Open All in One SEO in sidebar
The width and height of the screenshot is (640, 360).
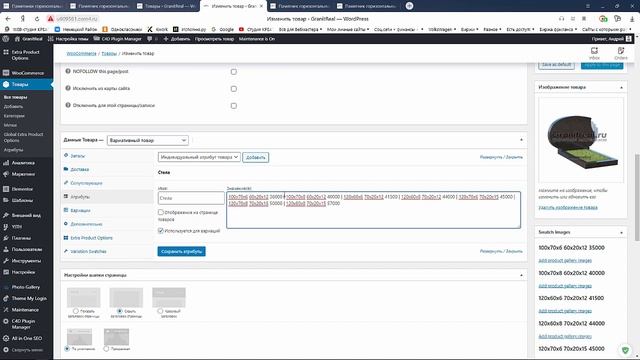27,338
